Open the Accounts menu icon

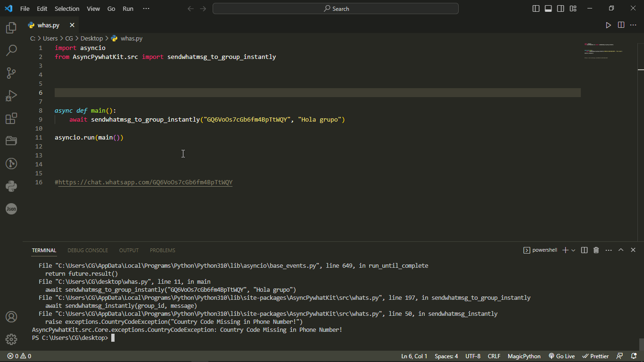click(11, 317)
